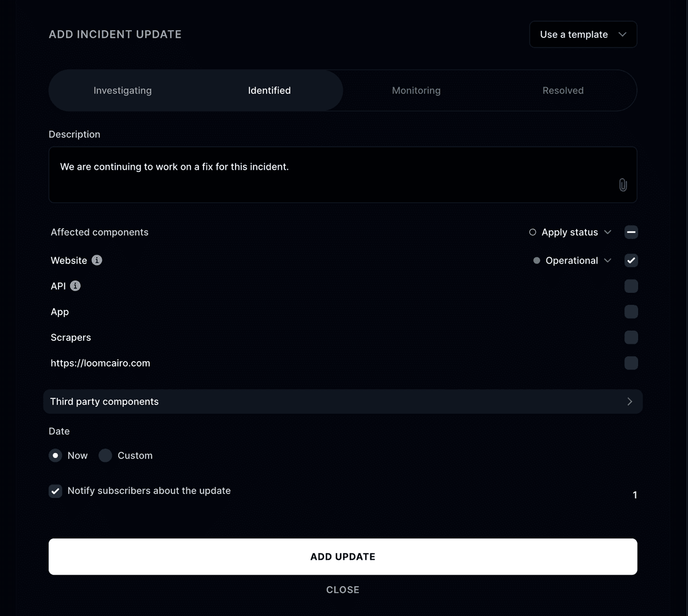Click the status dot next to Operational
This screenshot has height=616, width=688.
(536, 260)
